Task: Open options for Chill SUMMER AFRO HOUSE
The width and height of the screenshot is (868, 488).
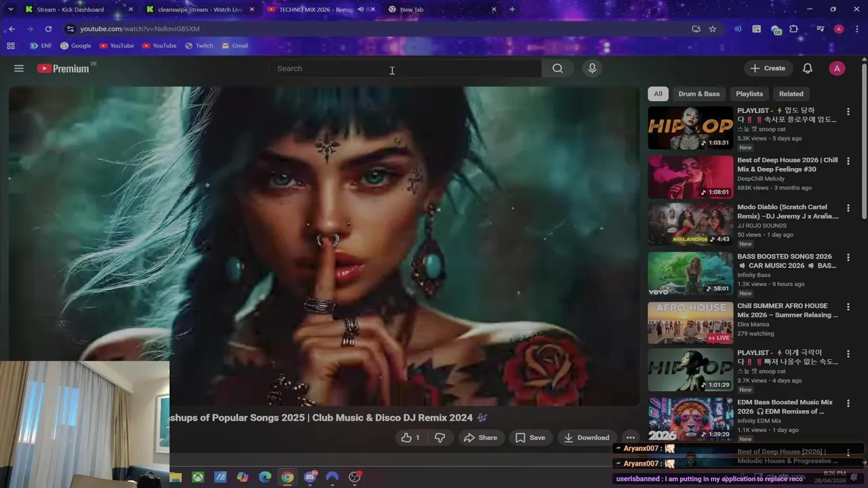Action: pyautogui.click(x=848, y=307)
